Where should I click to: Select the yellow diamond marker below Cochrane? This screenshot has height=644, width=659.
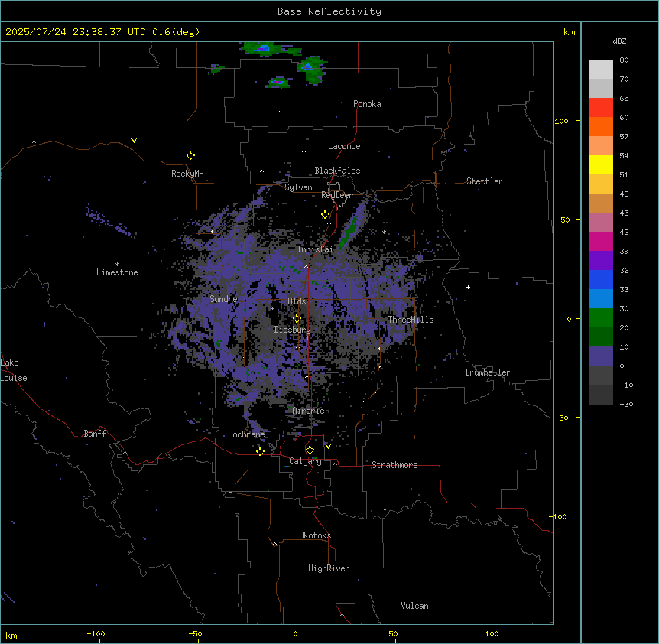click(260, 451)
